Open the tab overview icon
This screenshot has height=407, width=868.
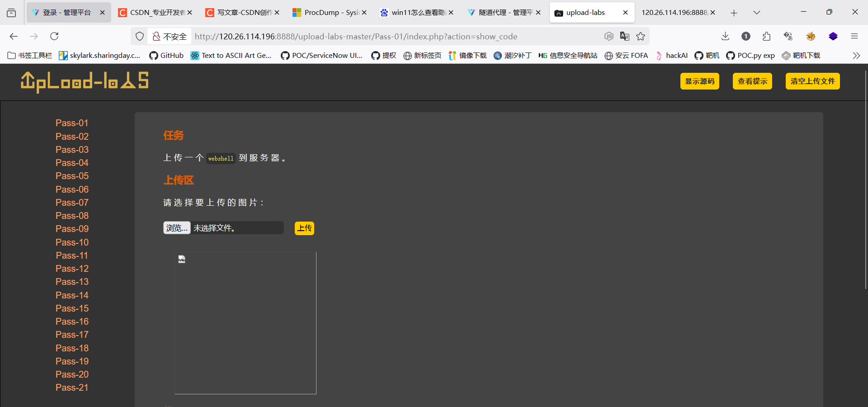tap(11, 13)
